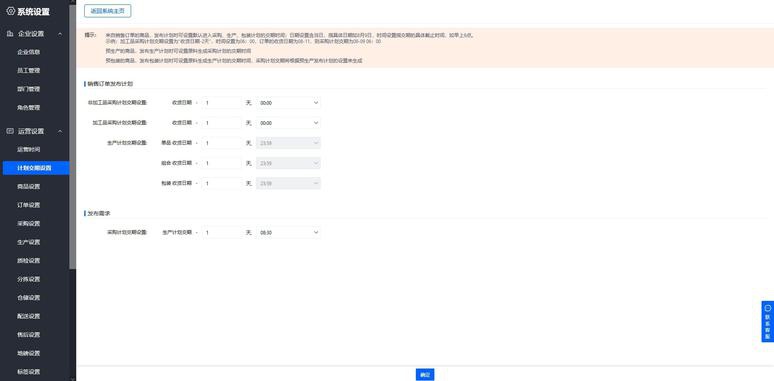Select 员工管理 in the sidebar
This screenshot has width=774, height=381.
click(x=29, y=71)
